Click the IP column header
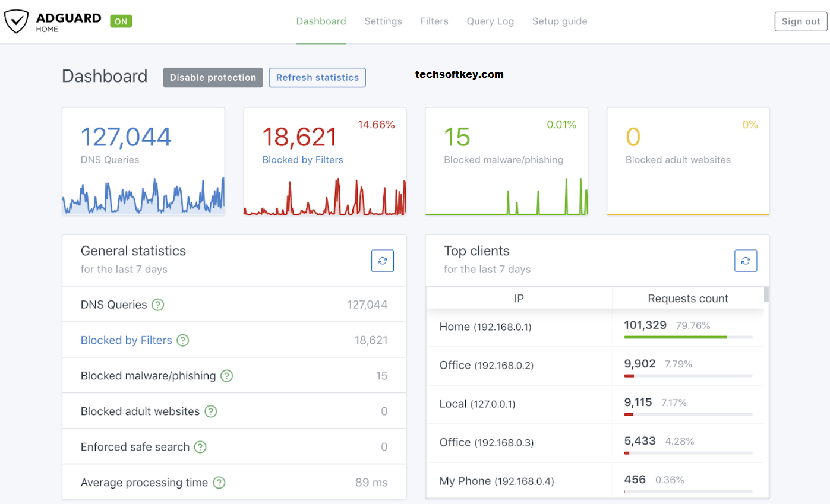 (519, 299)
